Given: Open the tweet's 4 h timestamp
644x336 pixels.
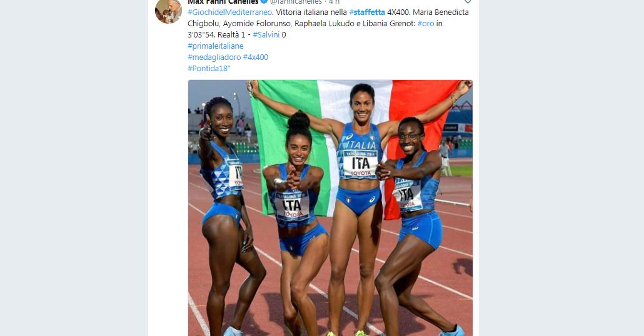Looking at the screenshot, I should pos(335,2).
